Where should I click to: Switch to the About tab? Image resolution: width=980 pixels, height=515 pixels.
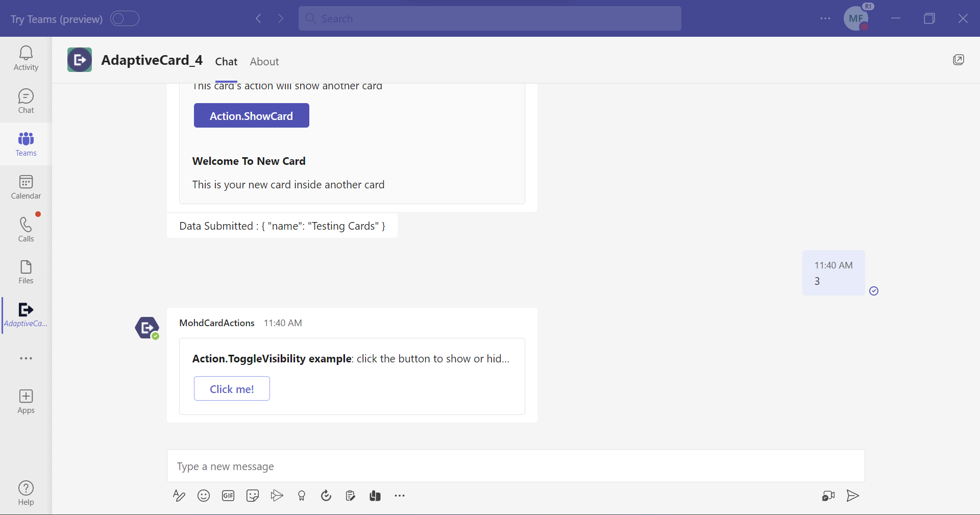[264, 62]
